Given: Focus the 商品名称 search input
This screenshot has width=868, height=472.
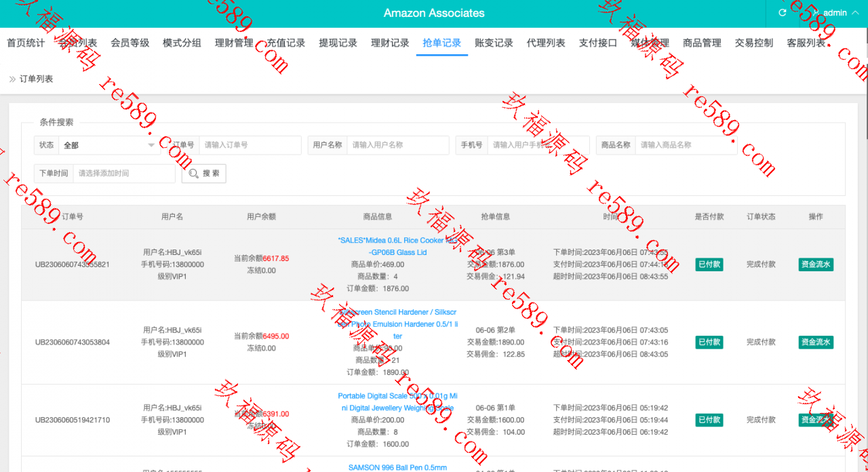Looking at the screenshot, I should tap(686, 145).
